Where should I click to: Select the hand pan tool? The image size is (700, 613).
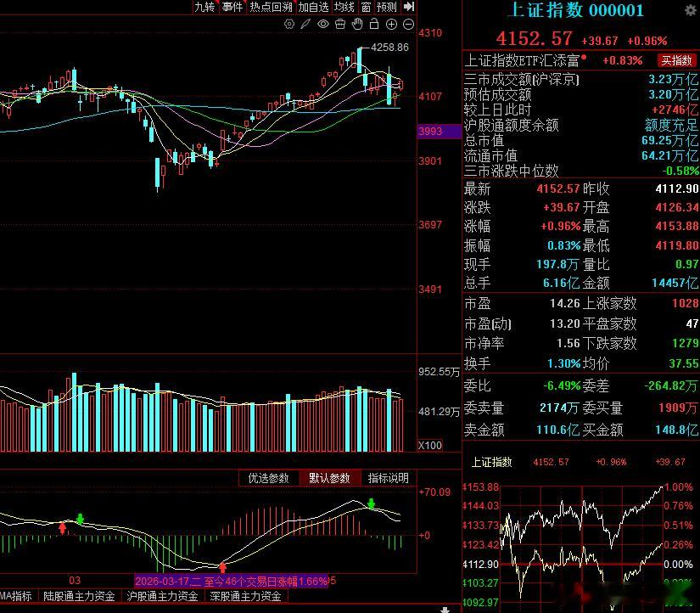point(357,24)
